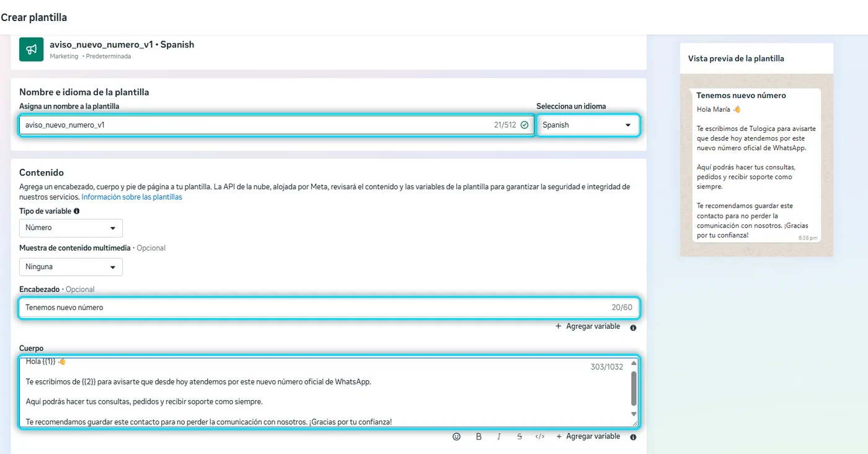Click info icon beside body Agregar variable

pyautogui.click(x=633, y=437)
